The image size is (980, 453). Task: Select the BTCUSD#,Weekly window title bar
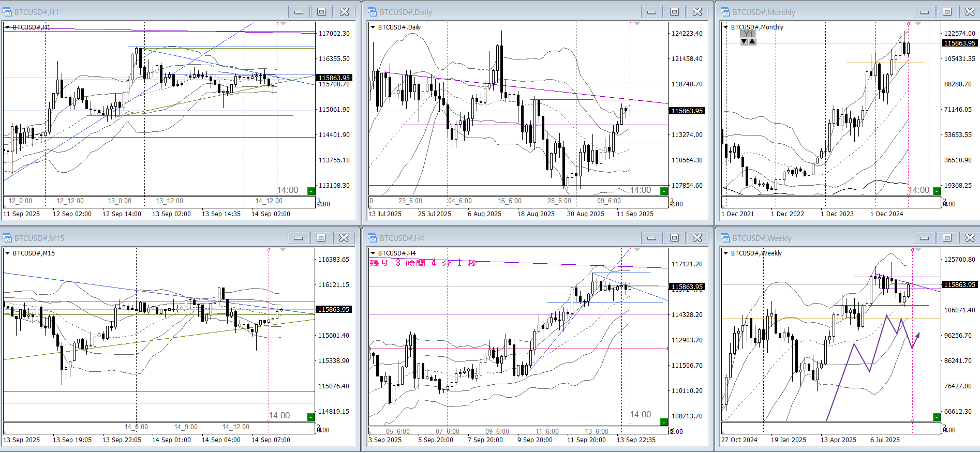(x=818, y=238)
